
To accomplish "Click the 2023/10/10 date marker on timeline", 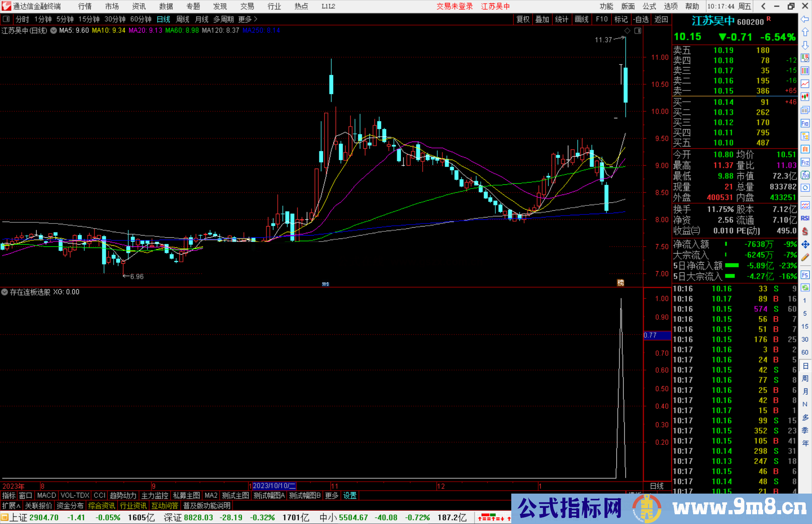I will pyautogui.click(x=274, y=486).
